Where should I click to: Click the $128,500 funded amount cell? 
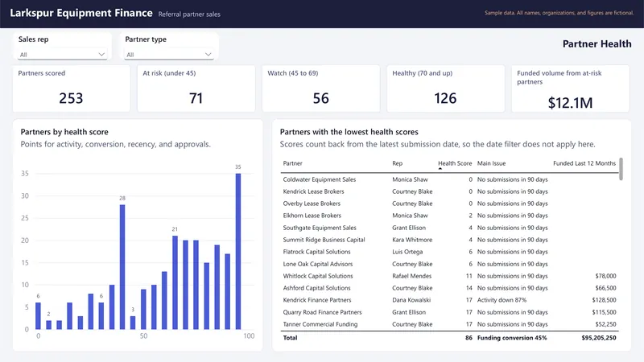pos(605,300)
